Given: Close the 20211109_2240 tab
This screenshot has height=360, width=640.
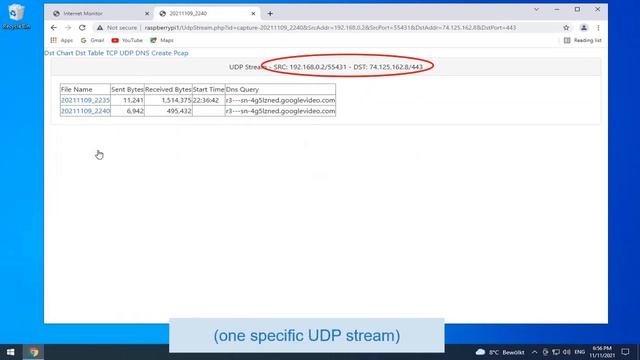Looking at the screenshot, I should pyautogui.click(x=253, y=13).
